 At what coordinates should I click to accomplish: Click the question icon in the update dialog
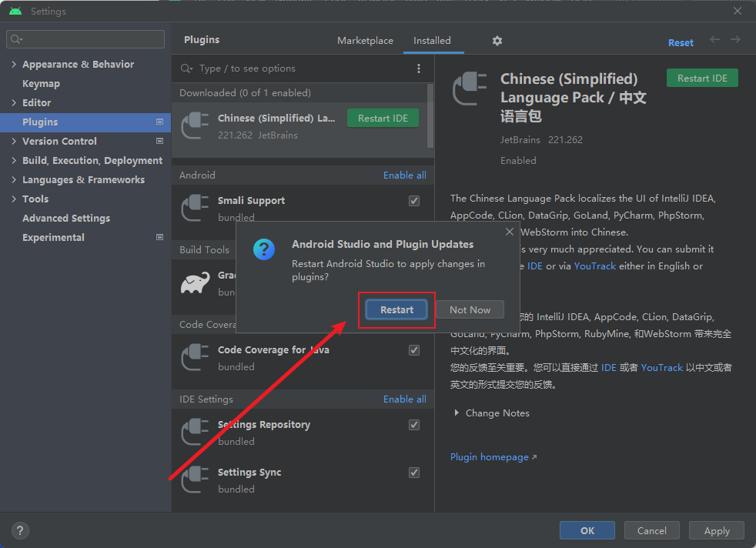coord(264,249)
